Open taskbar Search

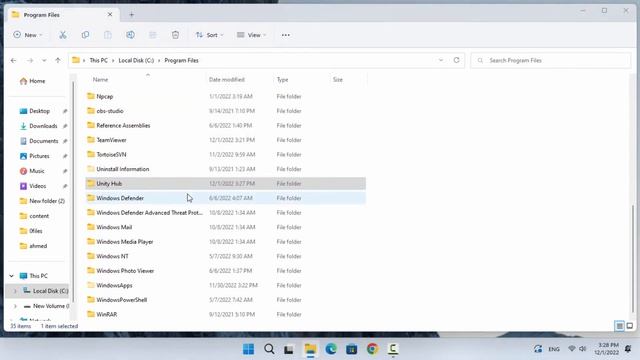click(x=269, y=349)
